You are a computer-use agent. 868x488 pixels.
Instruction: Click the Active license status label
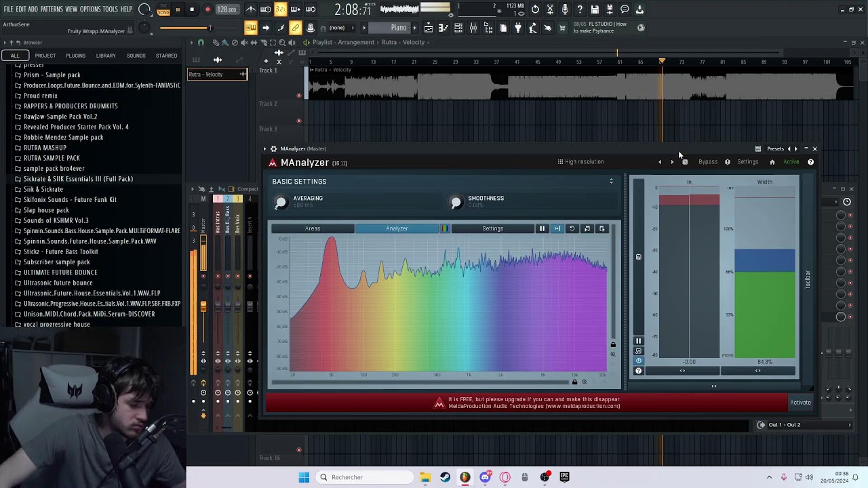791,162
